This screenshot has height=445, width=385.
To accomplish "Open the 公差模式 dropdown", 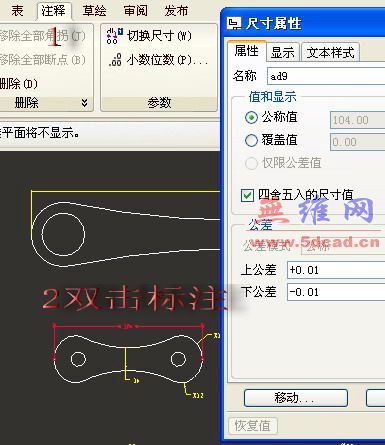I will pos(343,247).
